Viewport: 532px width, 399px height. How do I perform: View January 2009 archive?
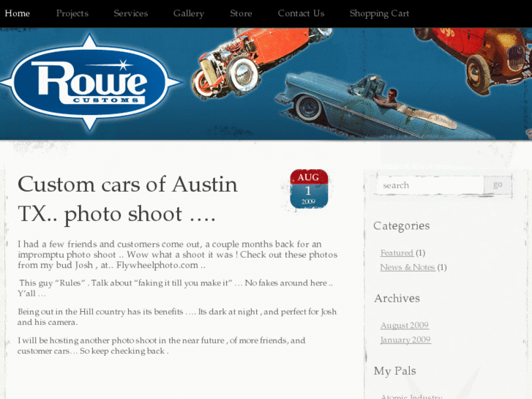405,340
